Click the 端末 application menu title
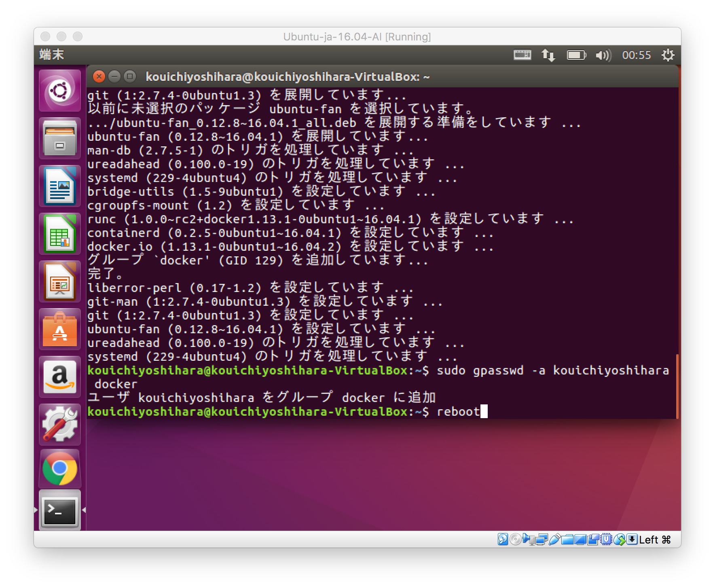Viewport: 715px width, 588px height. (x=52, y=55)
